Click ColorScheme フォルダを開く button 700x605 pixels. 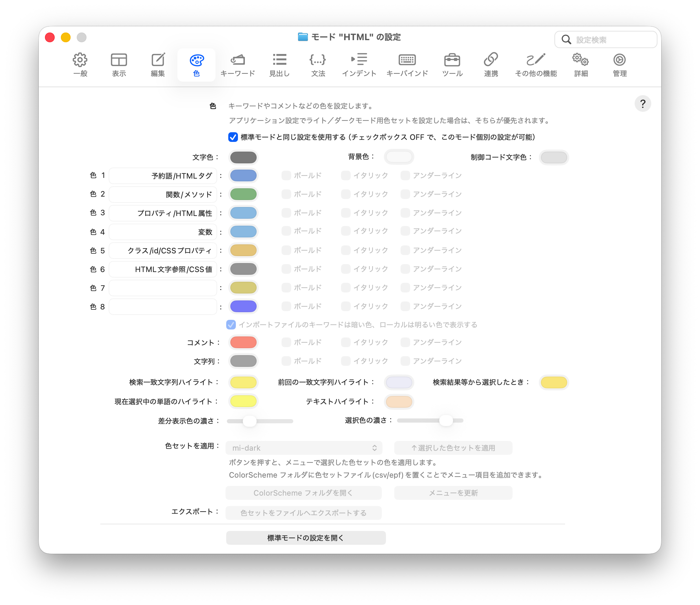(x=303, y=493)
